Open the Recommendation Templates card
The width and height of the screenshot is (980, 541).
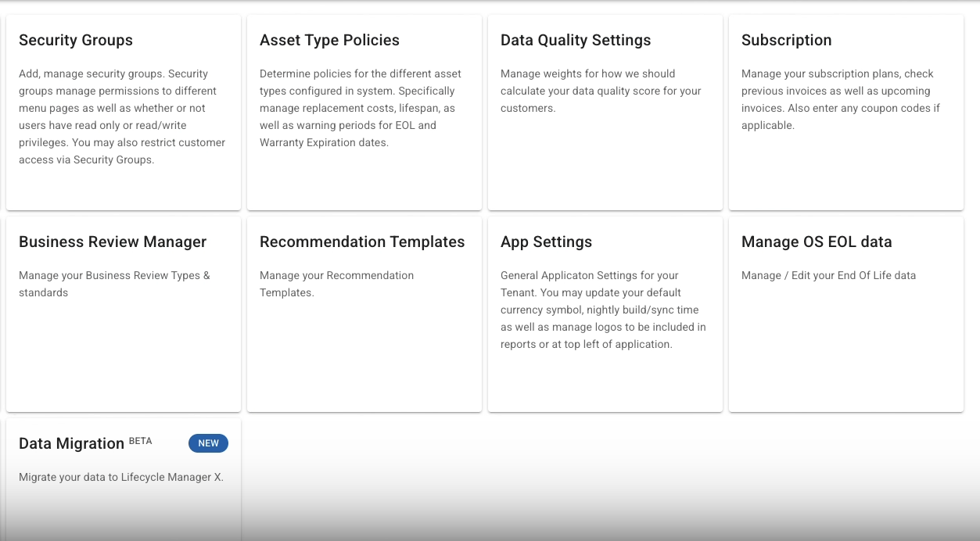point(364,313)
